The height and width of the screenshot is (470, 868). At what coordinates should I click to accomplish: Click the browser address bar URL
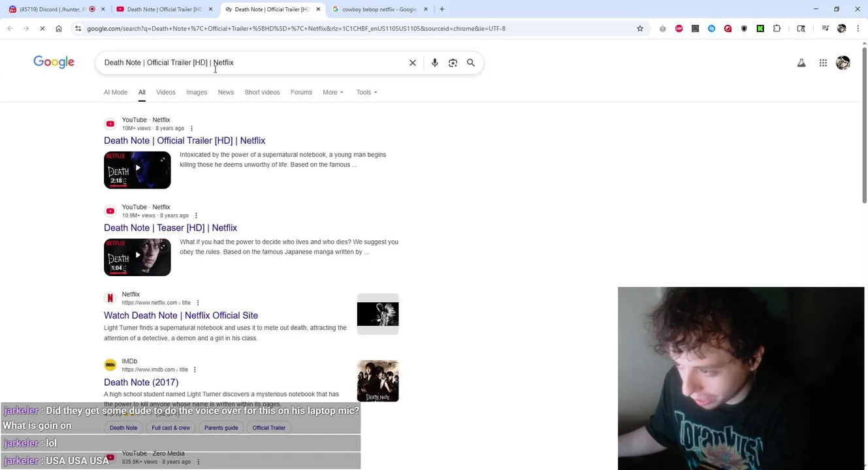296,29
